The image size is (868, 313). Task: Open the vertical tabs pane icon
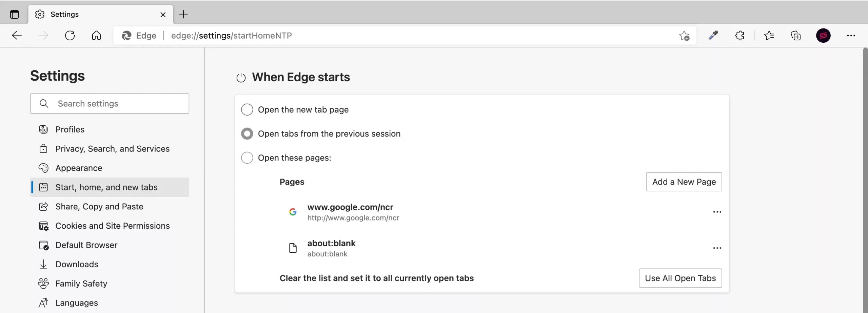click(x=14, y=15)
